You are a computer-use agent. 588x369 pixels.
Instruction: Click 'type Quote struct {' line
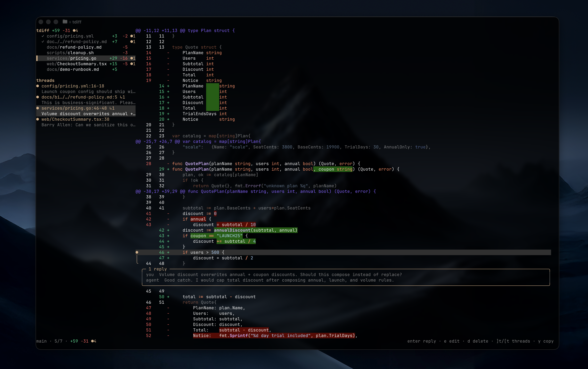(197, 47)
